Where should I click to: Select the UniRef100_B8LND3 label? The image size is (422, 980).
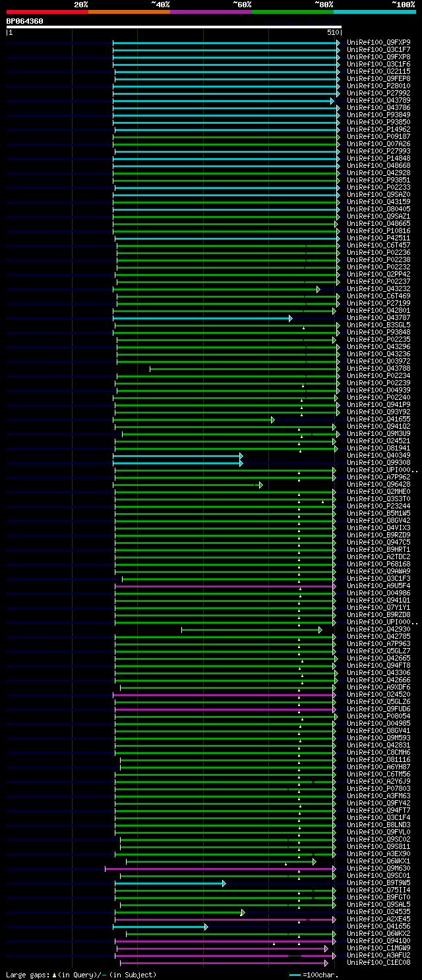378,825
